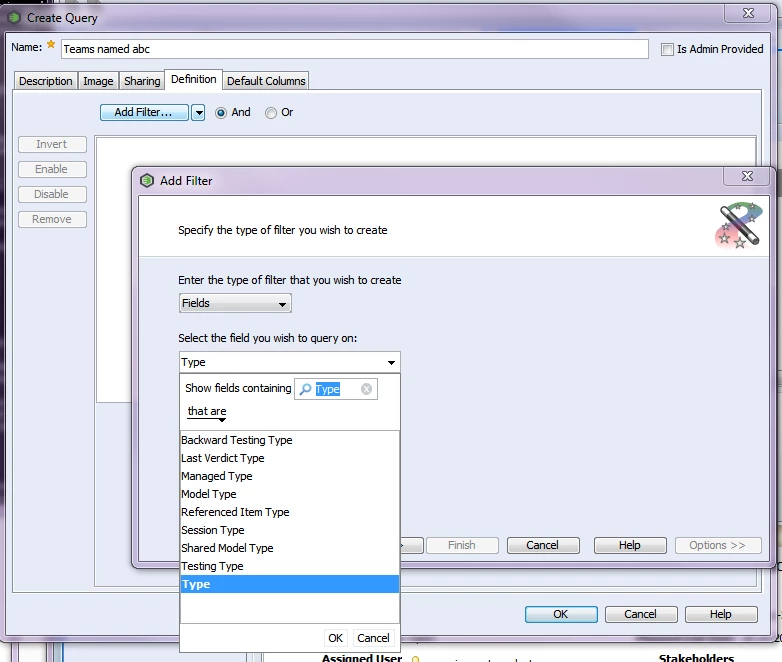Select the Or radio button
This screenshot has width=782, height=662.
(270, 113)
